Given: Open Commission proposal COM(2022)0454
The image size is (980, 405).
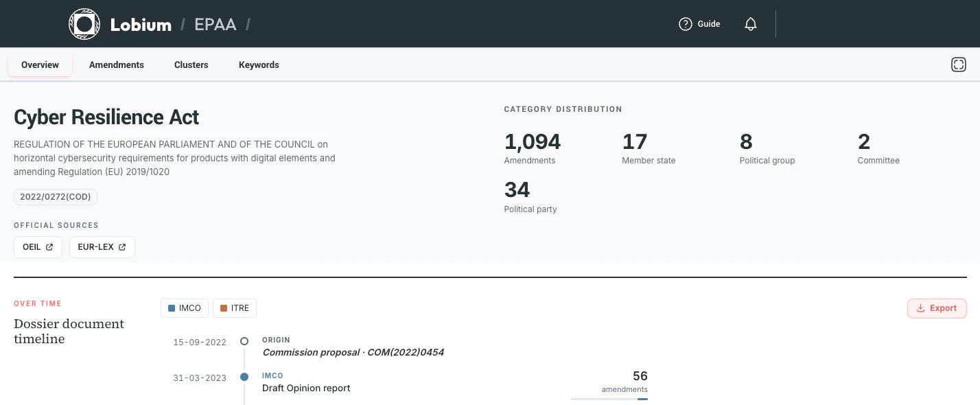Looking at the screenshot, I should (353, 352).
